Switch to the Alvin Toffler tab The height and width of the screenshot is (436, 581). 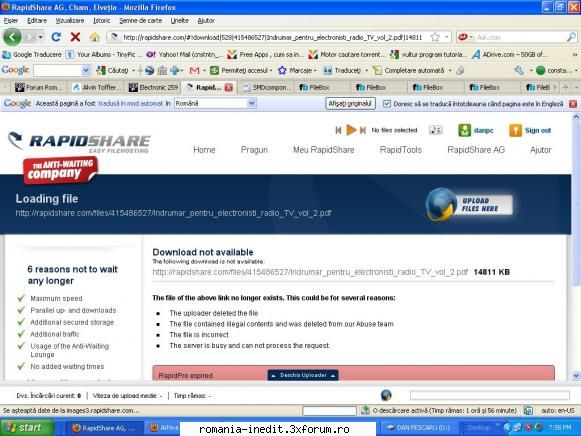pos(97,87)
